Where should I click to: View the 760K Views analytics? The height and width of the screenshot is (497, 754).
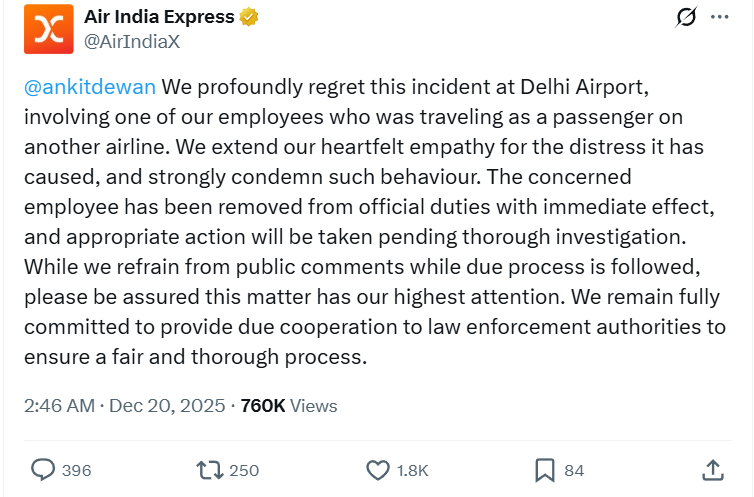click(289, 405)
